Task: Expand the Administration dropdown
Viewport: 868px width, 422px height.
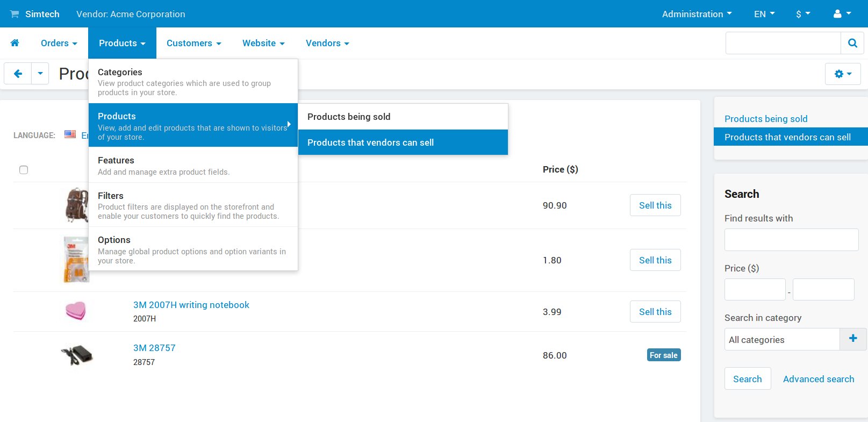Action: pos(697,14)
